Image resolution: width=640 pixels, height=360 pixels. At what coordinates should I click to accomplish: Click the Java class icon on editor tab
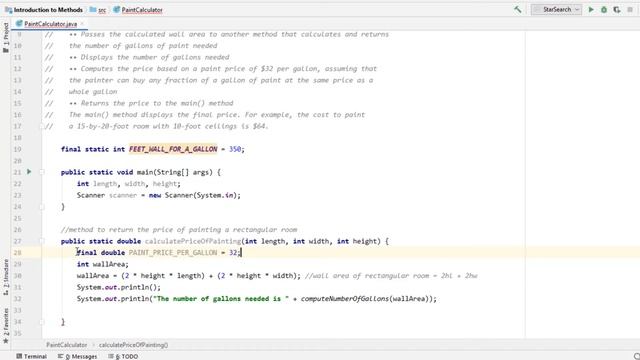19,24
